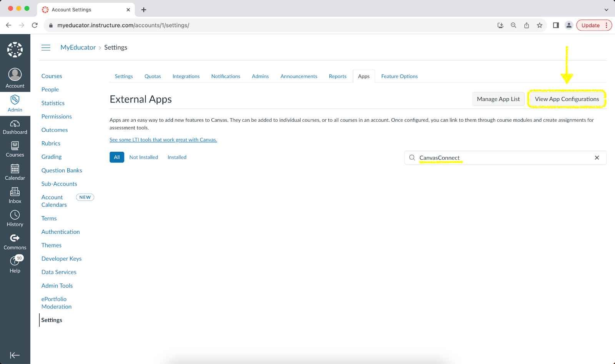Open Outcomes in account navigation
615x364 pixels.
[x=55, y=130]
